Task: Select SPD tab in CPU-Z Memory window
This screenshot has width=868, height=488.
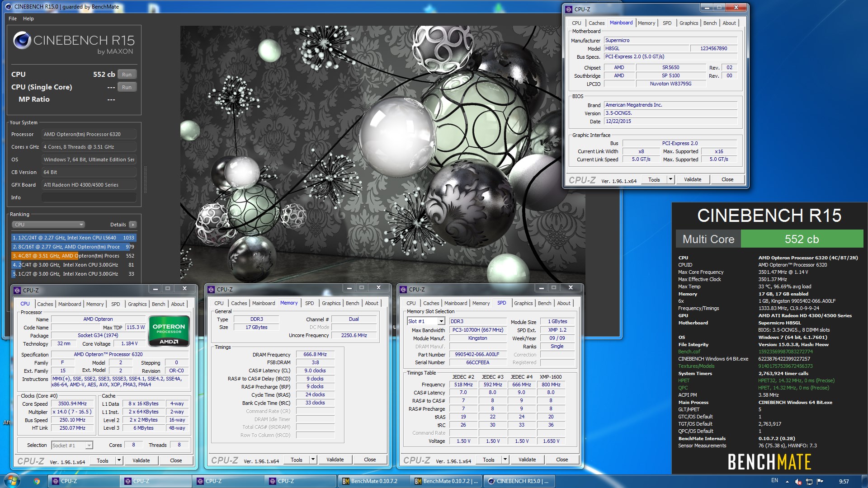Action: (x=309, y=303)
